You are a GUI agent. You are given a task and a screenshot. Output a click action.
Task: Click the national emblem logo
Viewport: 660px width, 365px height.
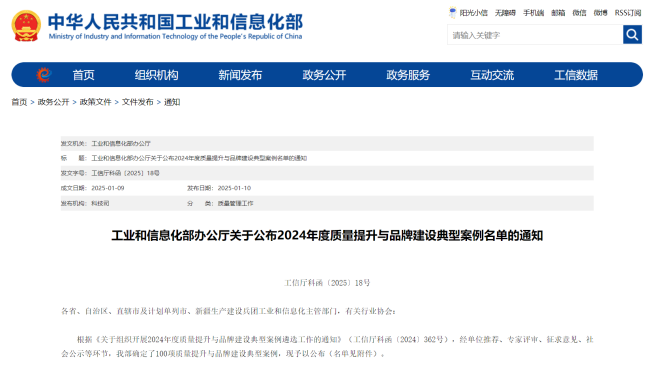(x=26, y=26)
